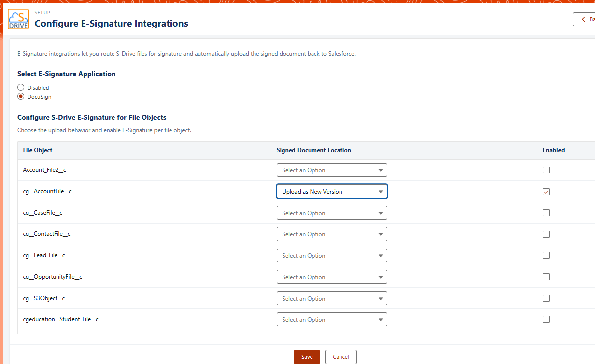595x364 pixels.
Task: Click the S-Drive logo icon
Action: pos(19,19)
